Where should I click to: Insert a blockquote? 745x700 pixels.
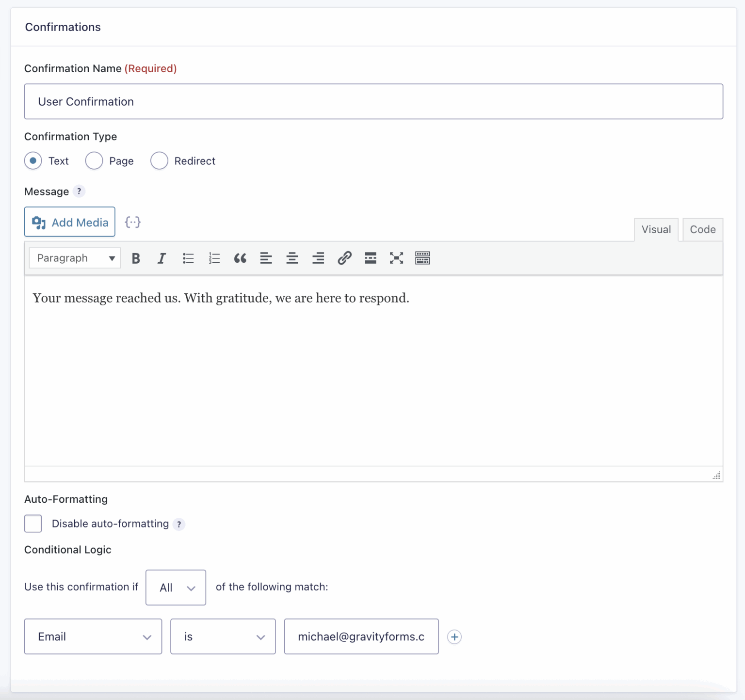240,258
